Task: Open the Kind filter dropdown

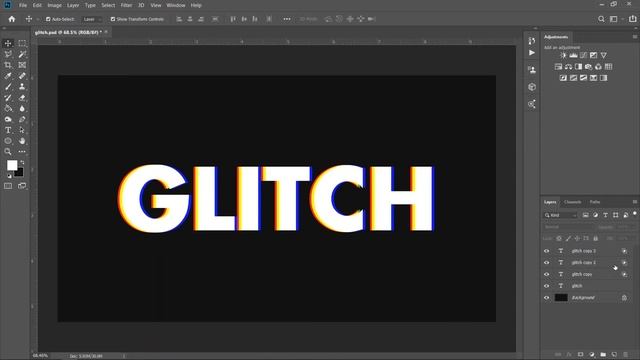Action: [x=561, y=215]
